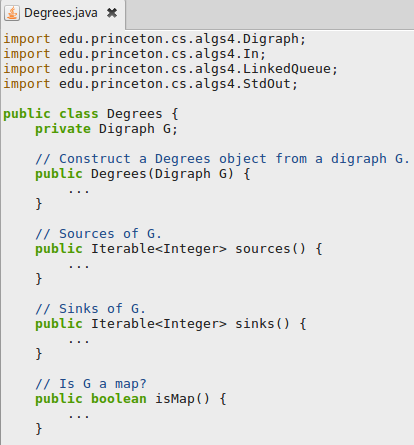Viewport: 414px width, 445px height.
Task: Click the isMap() method signature
Action: pyautogui.click(x=131, y=399)
